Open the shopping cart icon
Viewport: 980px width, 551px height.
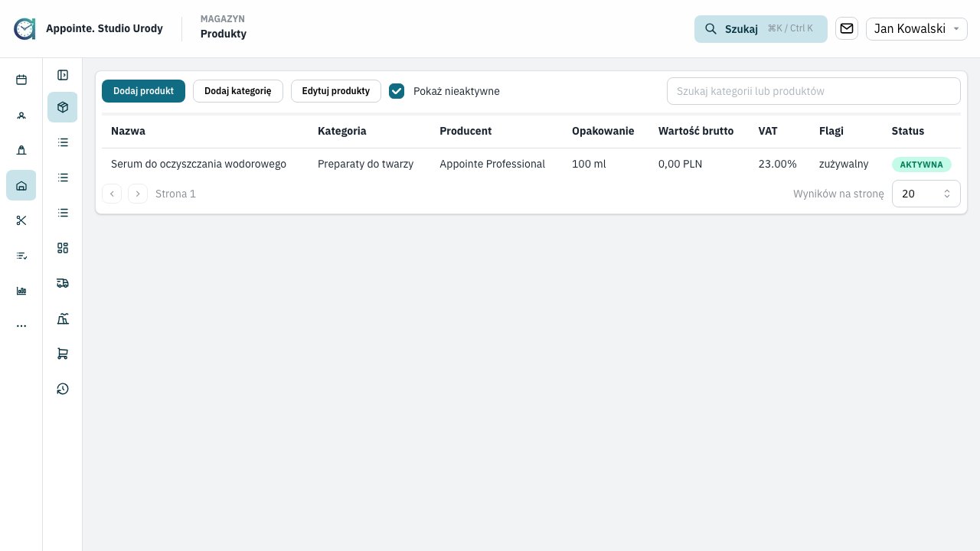(x=63, y=354)
